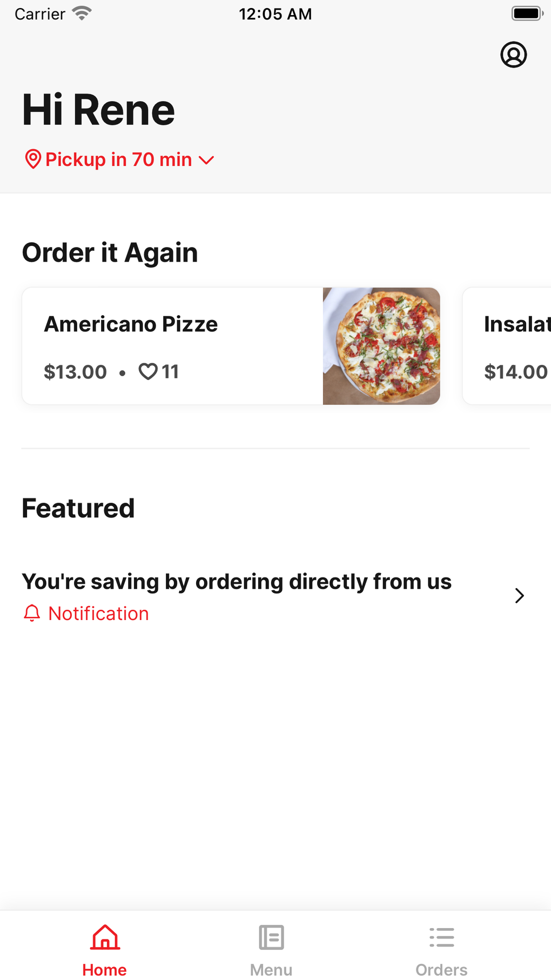Tap the Menu book icon
This screenshot has height=980, width=551.
click(271, 937)
